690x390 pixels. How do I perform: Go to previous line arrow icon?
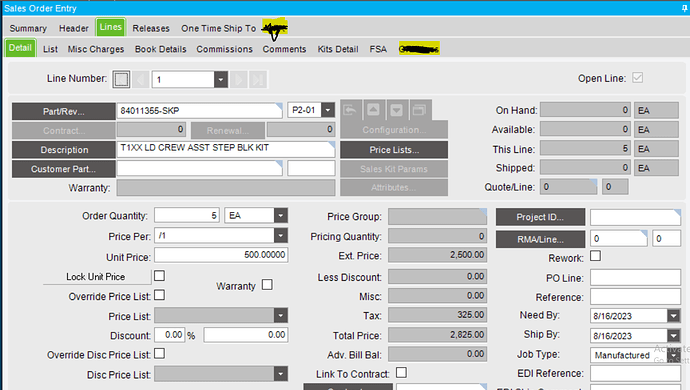pyautogui.click(x=141, y=80)
